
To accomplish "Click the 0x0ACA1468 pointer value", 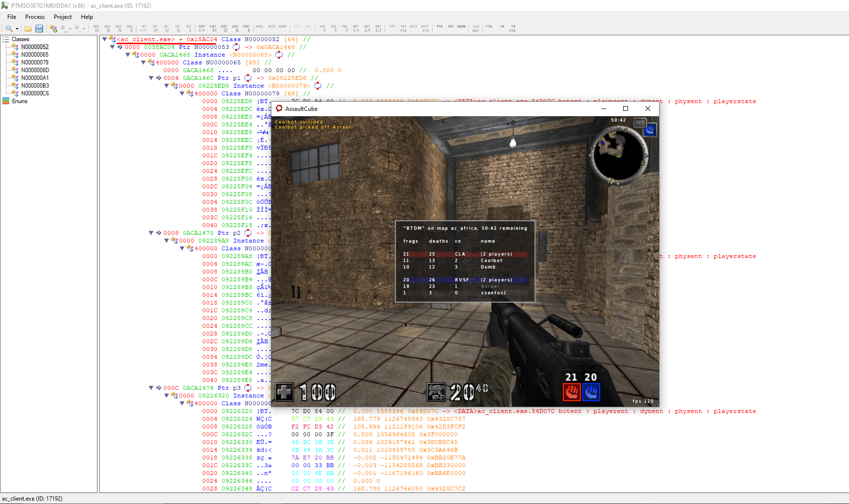I will tap(275, 47).
